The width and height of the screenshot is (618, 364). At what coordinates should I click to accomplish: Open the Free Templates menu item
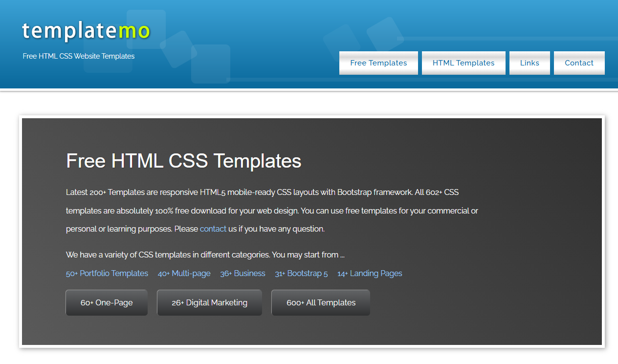[x=378, y=63]
